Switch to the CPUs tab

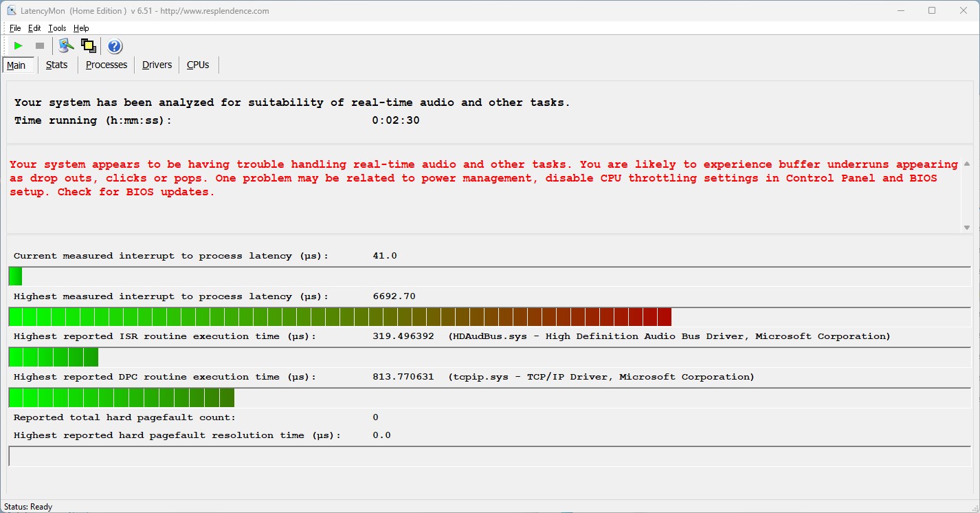pos(198,65)
